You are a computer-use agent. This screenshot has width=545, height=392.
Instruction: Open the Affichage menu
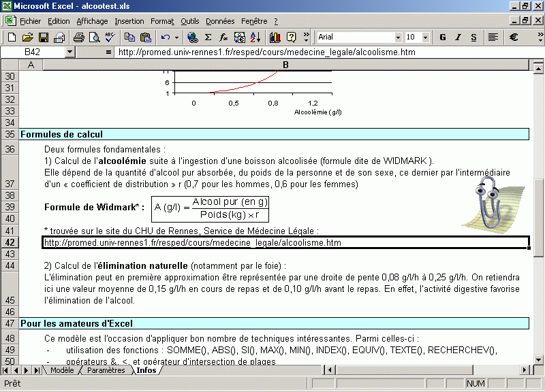tap(92, 21)
